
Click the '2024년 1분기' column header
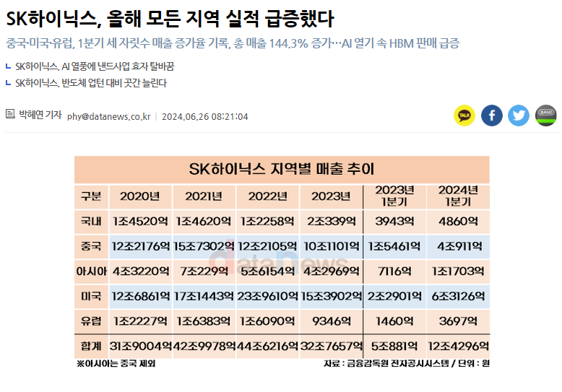pos(458,196)
